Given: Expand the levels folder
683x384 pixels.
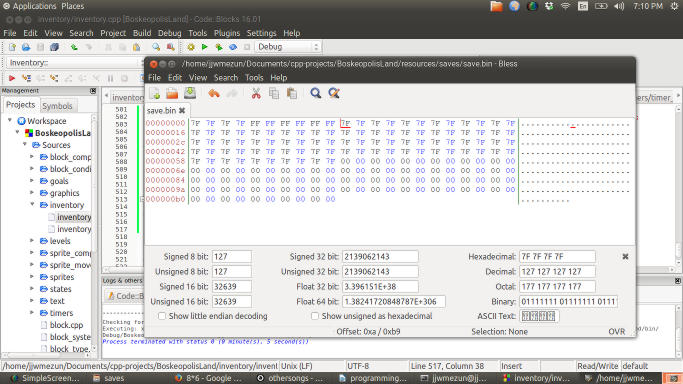Looking at the screenshot, I should (32, 240).
